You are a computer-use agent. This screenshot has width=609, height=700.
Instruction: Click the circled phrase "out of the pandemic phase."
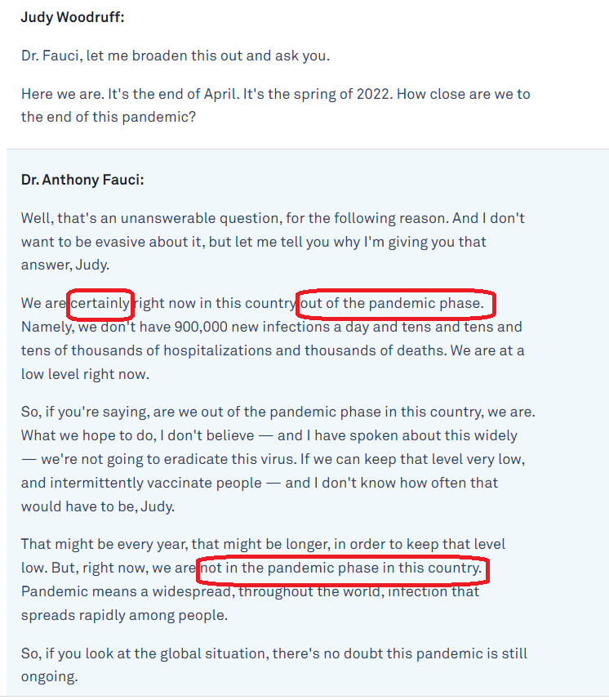point(392,303)
